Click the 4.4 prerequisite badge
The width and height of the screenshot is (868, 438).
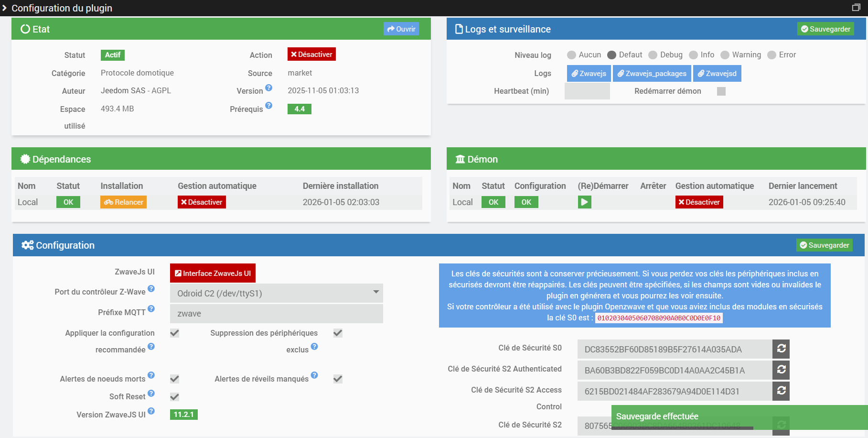[300, 109]
